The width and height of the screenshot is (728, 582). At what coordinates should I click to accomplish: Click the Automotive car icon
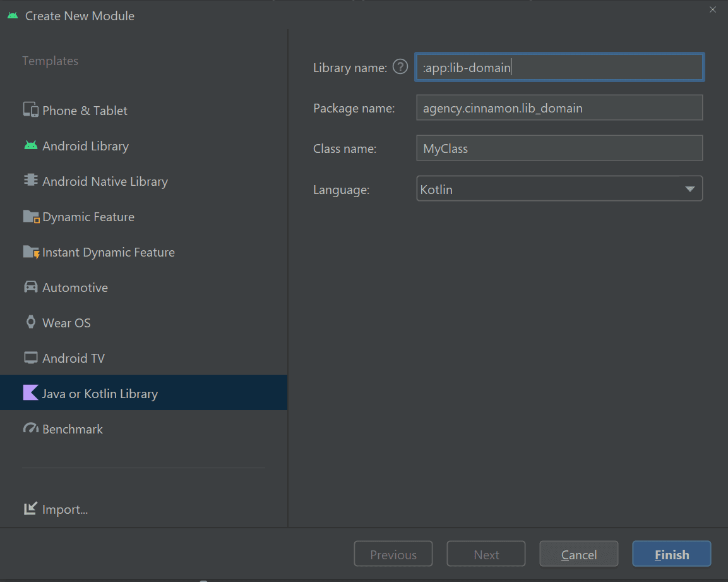31,288
